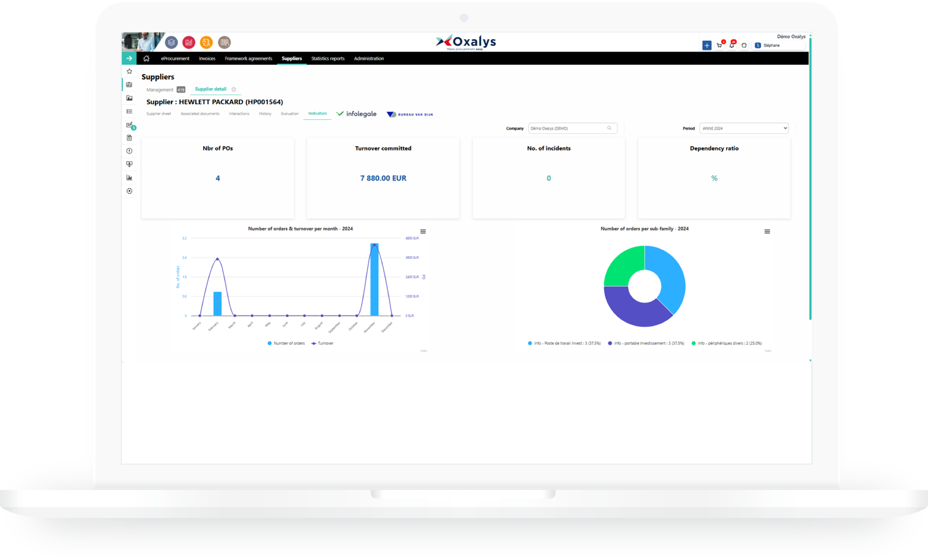Open Invoices menu

pyautogui.click(x=207, y=59)
